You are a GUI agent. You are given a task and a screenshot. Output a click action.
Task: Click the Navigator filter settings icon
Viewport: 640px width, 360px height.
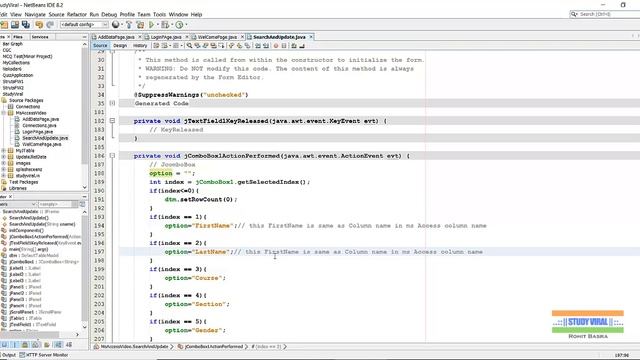pyautogui.click(x=82, y=204)
